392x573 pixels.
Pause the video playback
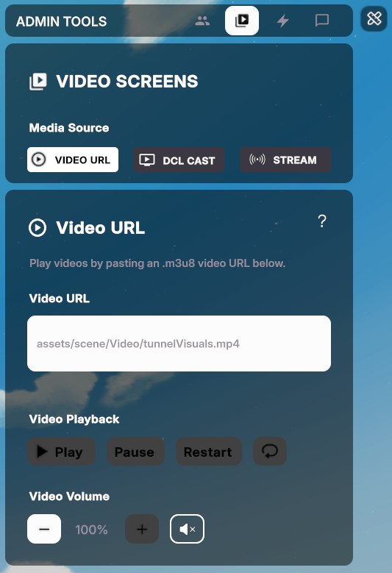[x=135, y=452]
